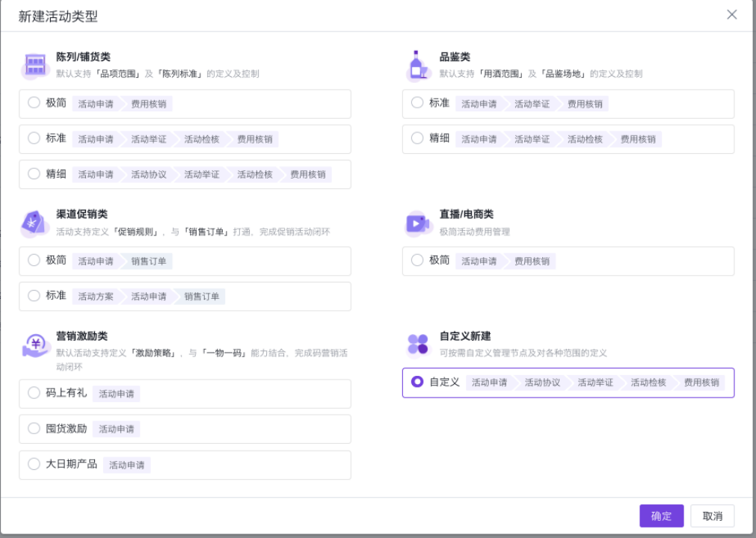Click 活动检核 tag in 陈列/铺货类 标准 row

(202, 139)
